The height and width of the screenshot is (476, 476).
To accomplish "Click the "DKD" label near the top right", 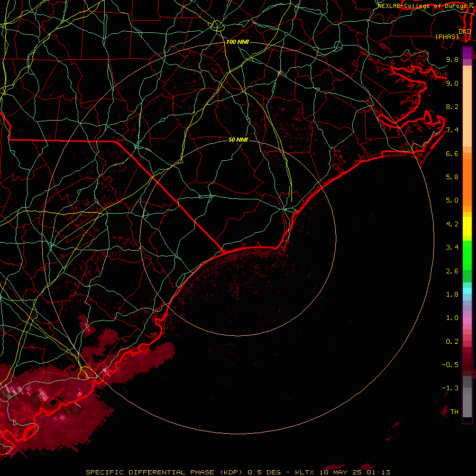I will 465,32.
